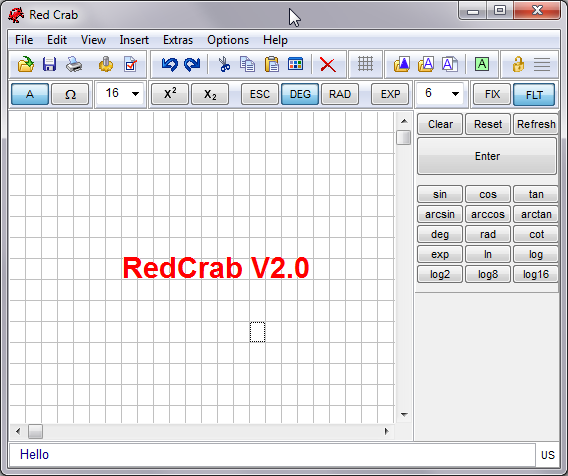Insert the log2 function
Screen dimensions: 568x476
pos(440,274)
